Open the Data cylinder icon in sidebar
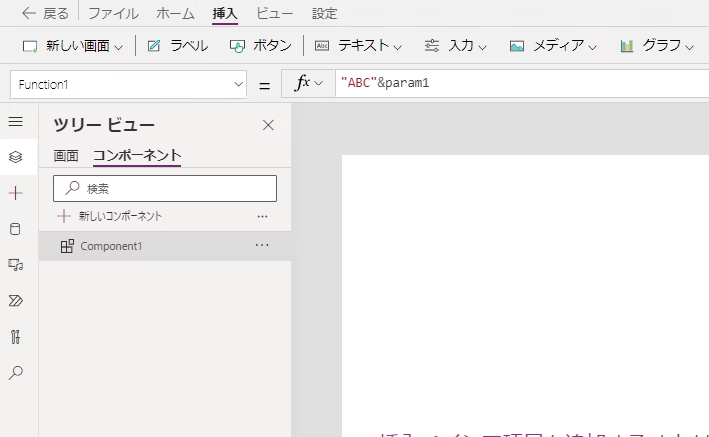 (15, 229)
